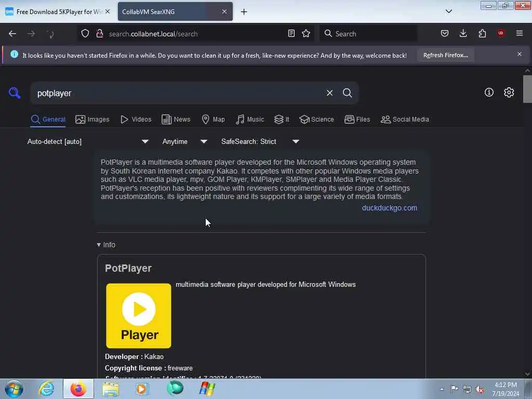Open the media player taskbar icon
Screen dimensions: 532x399
click(x=142, y=389)
